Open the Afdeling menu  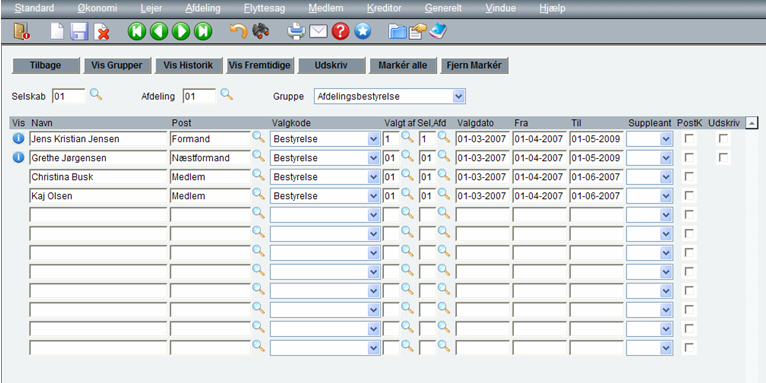pyautogui.click(x=203, y=8)
